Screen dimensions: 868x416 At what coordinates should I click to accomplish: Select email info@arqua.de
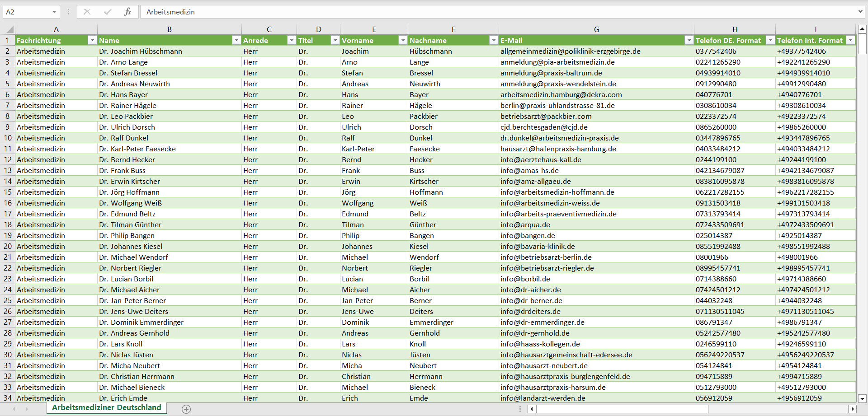[596, 224]
